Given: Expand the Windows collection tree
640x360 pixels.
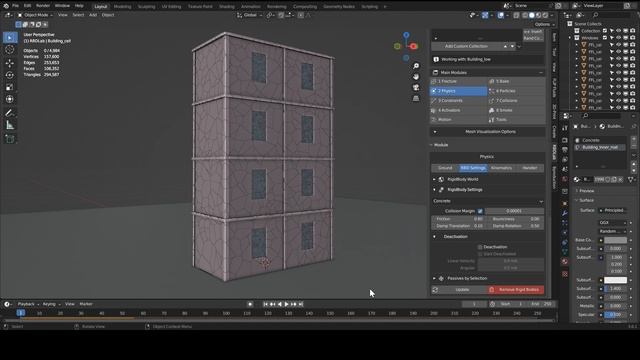Looking at the screenshot, I should pyautogui.click(x=570, y=38).
